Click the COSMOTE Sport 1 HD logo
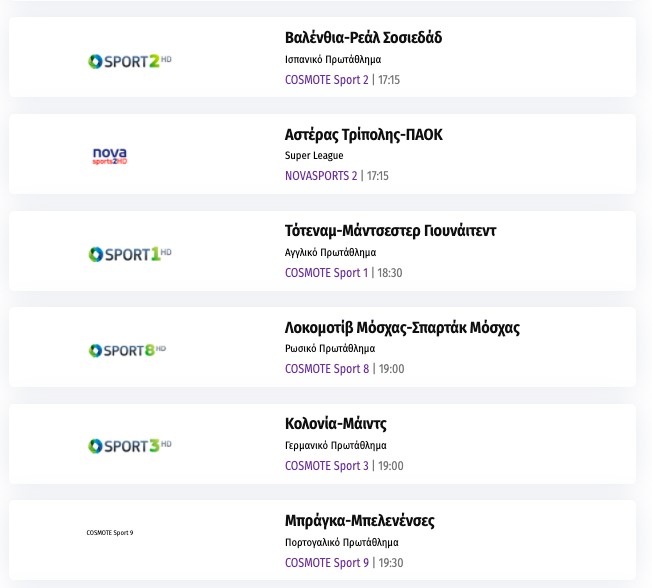The image size is (652, 588). point(130,254)
